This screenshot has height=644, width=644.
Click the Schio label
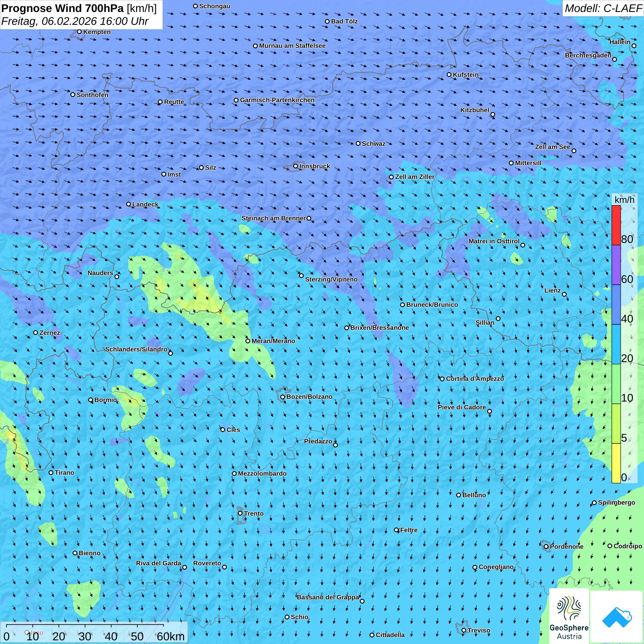click(299, 617)
